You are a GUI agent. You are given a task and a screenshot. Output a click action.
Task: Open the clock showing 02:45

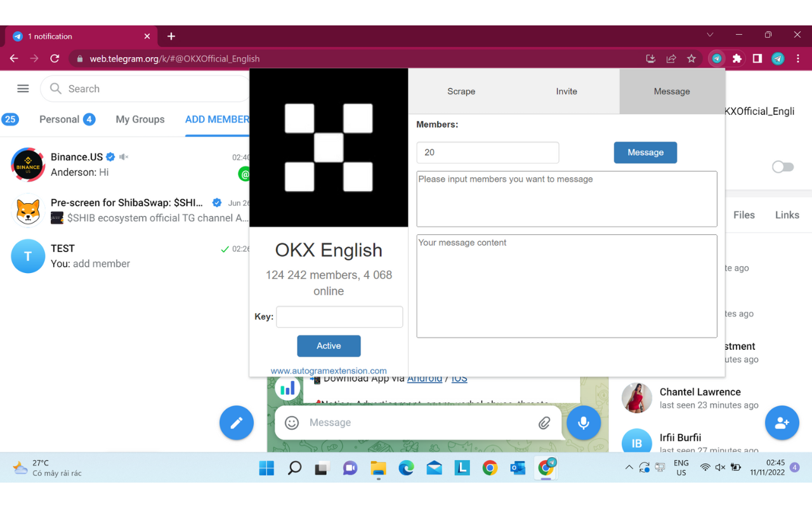pyautogui.click(x=767, y=468)
